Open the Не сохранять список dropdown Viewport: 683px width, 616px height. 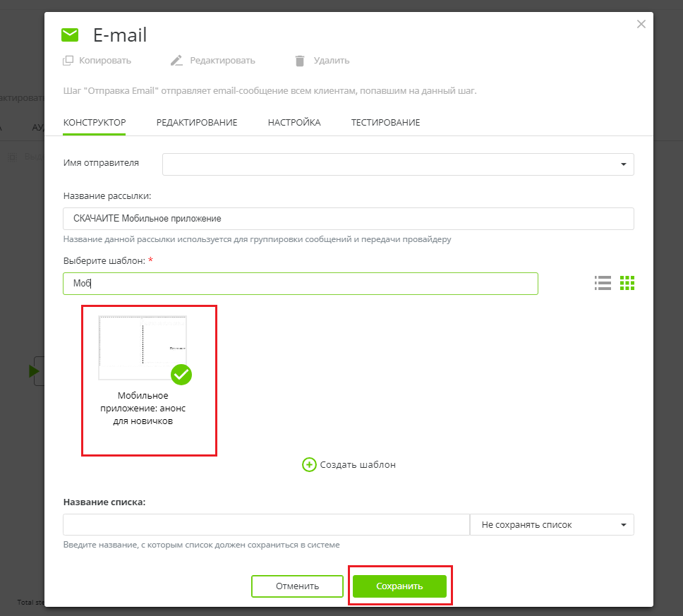tap(552, 524)
